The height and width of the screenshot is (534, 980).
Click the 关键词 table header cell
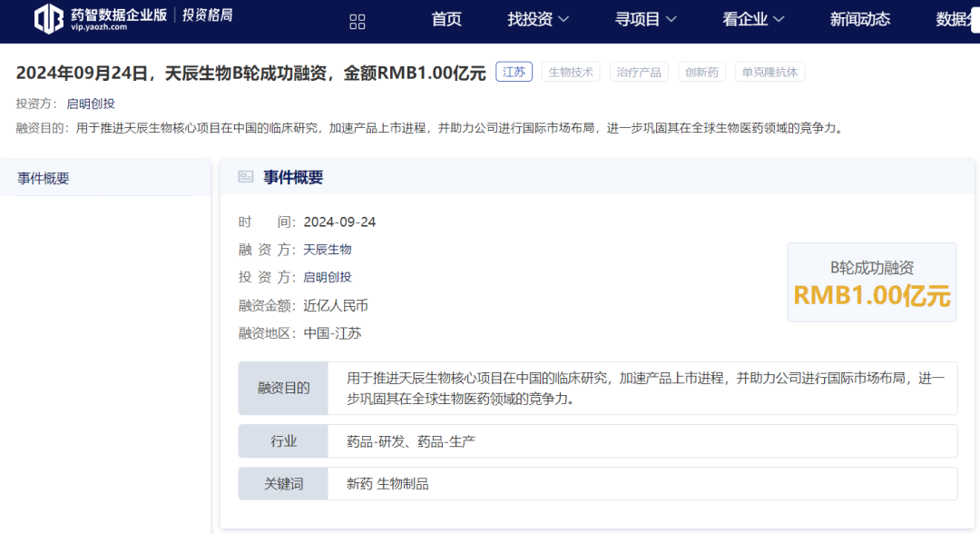click(283, 484)
